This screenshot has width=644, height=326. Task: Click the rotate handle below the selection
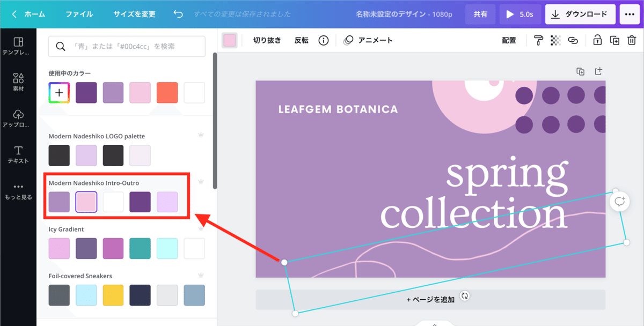pos(465,295)
